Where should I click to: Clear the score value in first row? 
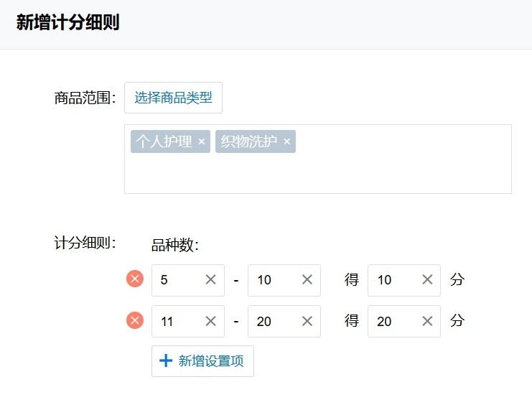pos(427,280)
